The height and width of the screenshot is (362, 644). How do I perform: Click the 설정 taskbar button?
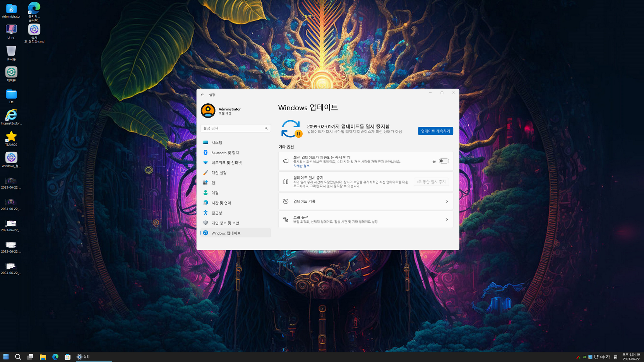(94, 357)
